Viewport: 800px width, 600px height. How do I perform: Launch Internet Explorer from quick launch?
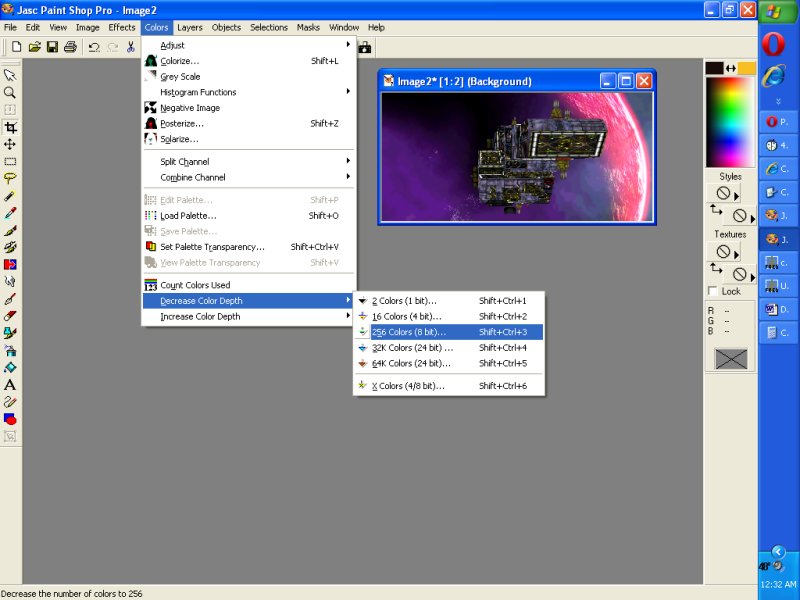[773, 76]
